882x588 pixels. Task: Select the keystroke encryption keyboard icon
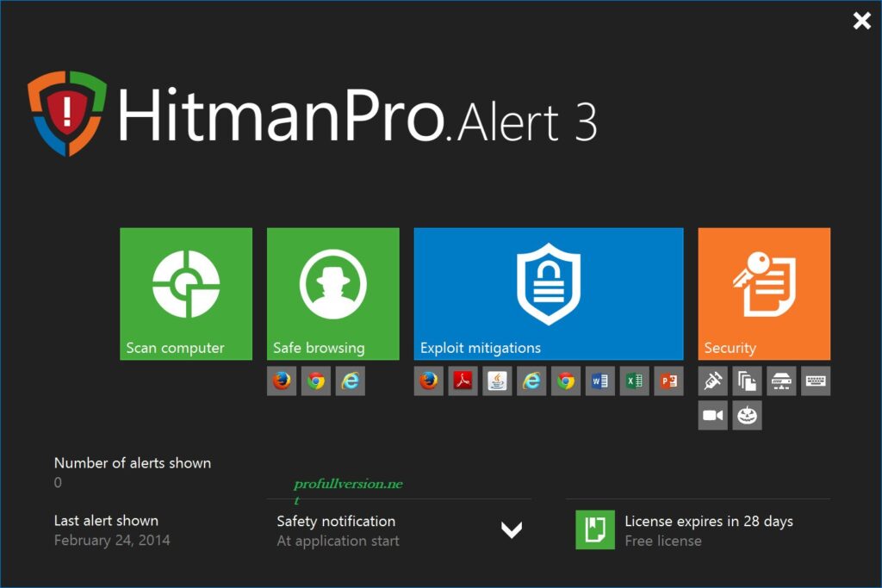click(816, 381)
